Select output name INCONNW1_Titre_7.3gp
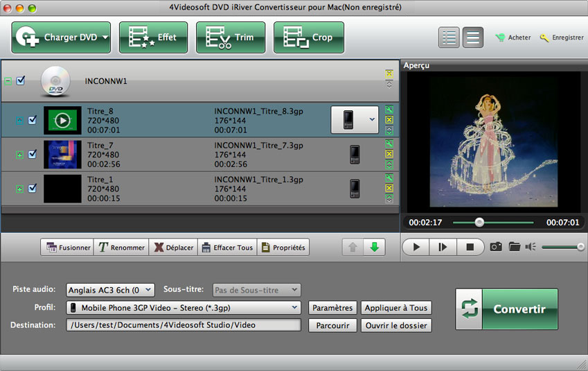 [258, 146]
